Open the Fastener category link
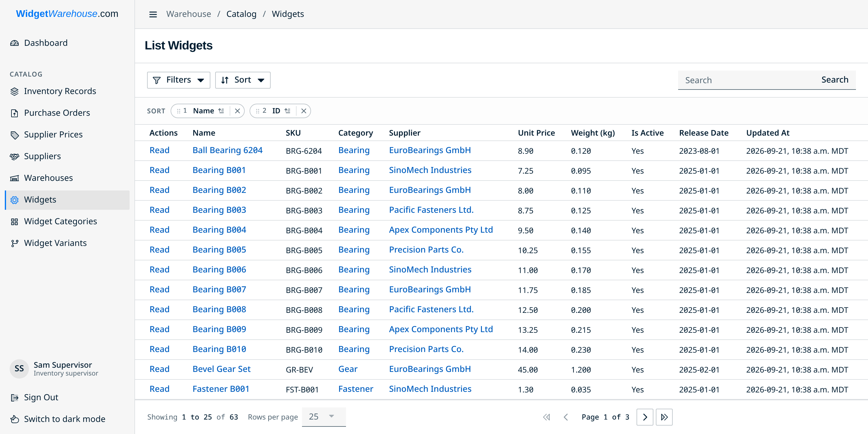Image resolution: width=868 pixels, height=434 pixels. tap(356, 389)
